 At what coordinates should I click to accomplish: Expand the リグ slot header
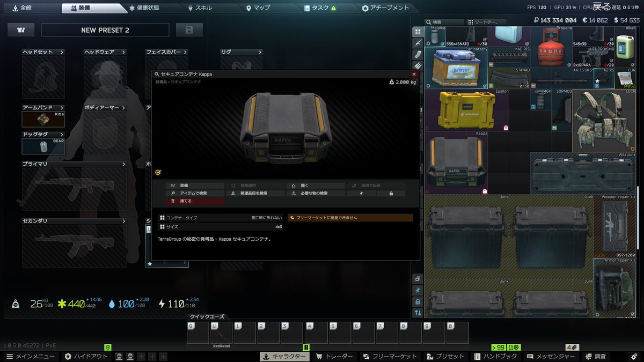[241, 52]
